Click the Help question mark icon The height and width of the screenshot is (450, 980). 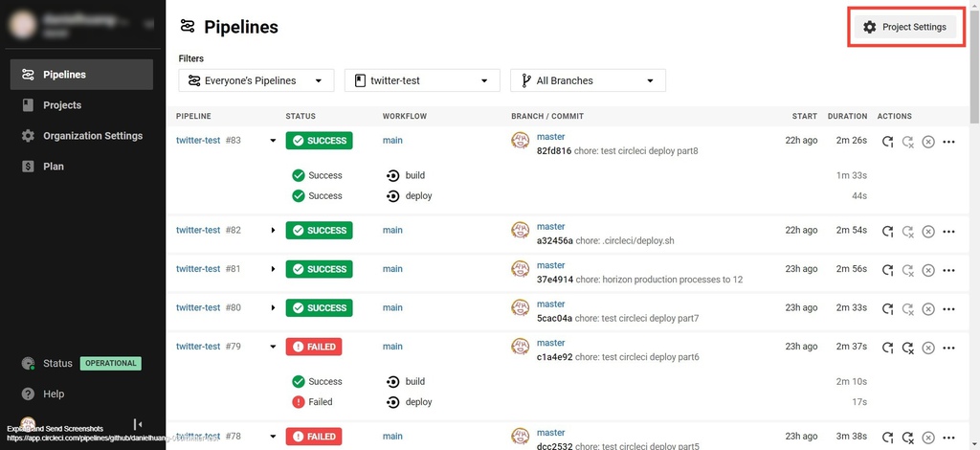(28, 394)
